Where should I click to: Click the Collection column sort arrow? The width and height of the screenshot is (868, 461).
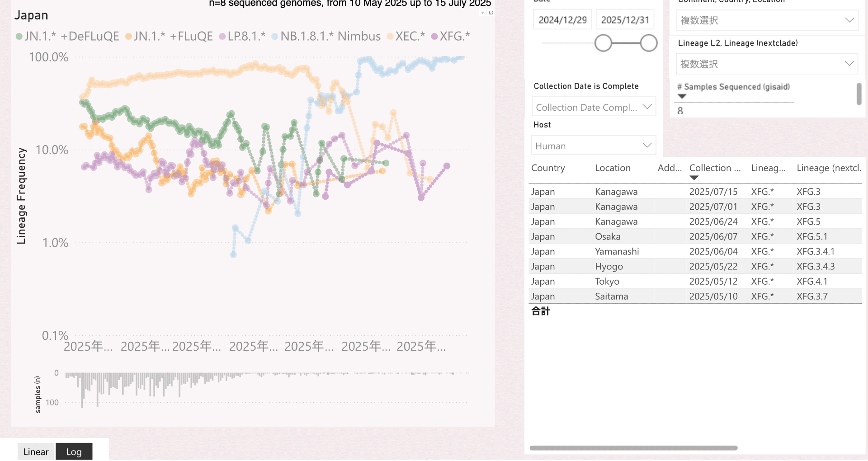[694, 178]
